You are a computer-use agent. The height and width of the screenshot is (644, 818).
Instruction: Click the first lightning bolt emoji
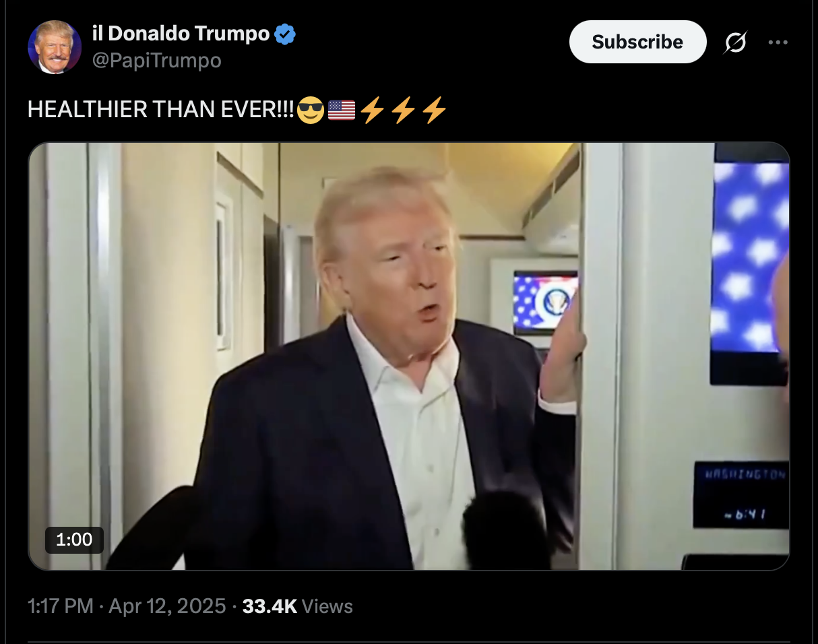click(373, 110)
